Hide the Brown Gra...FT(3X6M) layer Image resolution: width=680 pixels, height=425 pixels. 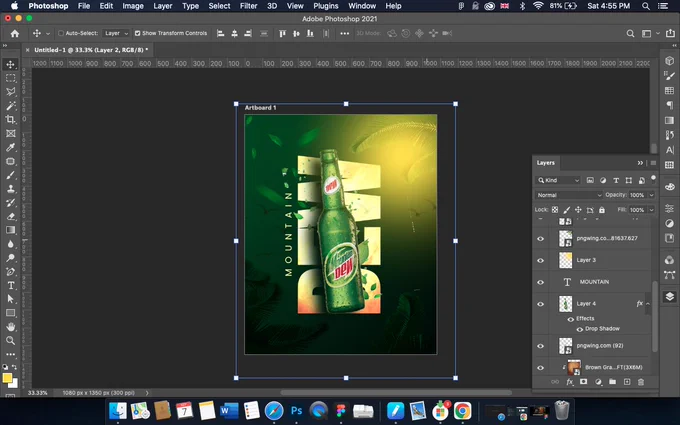(540, 368)
